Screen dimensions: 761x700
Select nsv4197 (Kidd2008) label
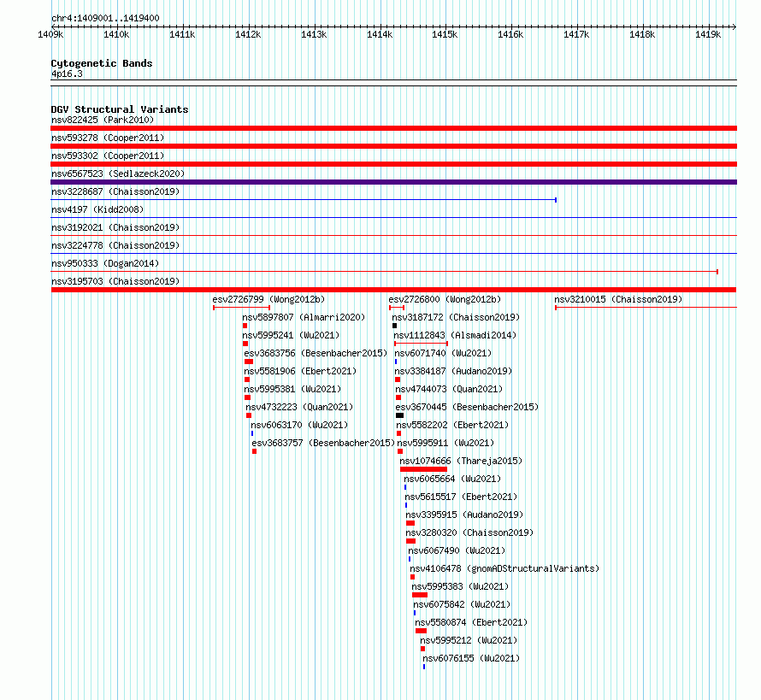pyautogui.click(x=97, y=209)
